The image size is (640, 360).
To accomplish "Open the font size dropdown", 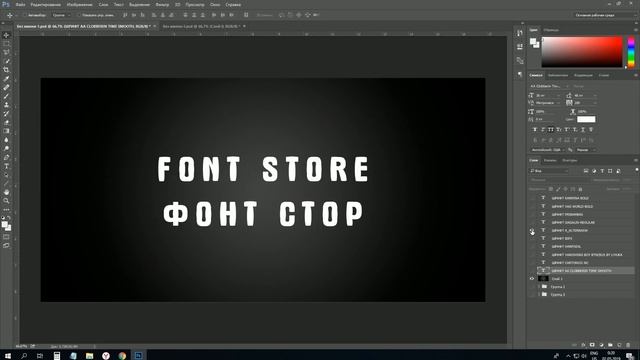I will [559, 95].
